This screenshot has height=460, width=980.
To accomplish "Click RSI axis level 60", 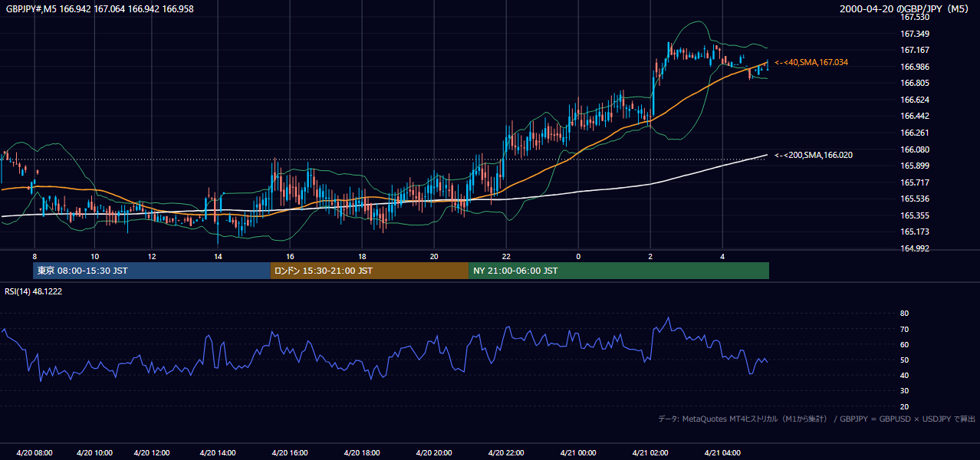I will 904,344.
